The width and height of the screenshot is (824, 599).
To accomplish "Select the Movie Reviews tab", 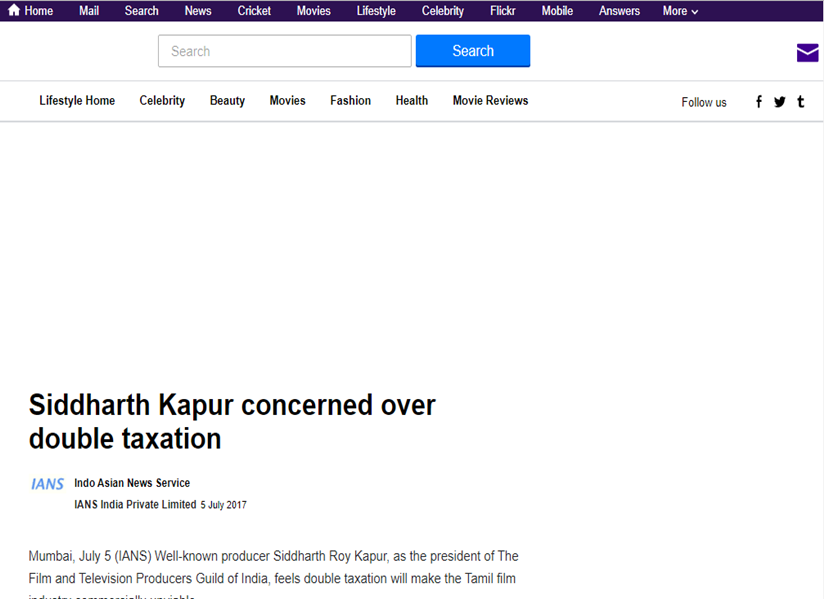I will [x=490, y=100].
